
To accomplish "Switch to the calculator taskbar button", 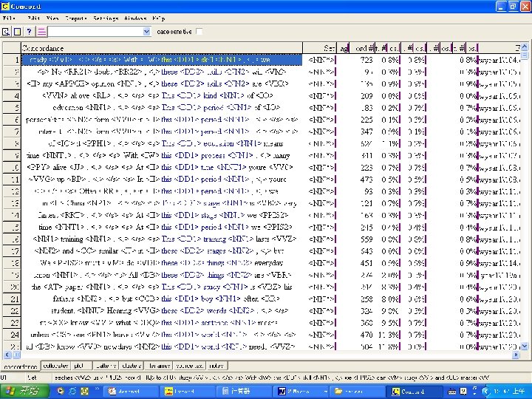I will [x=244, y=391].
